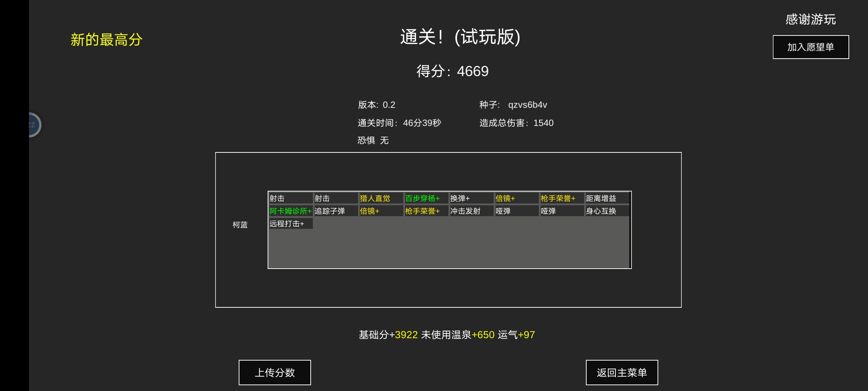868x391 pixels.
Task: Select the 阿卡姆诊所+ card
Action: 290,211
